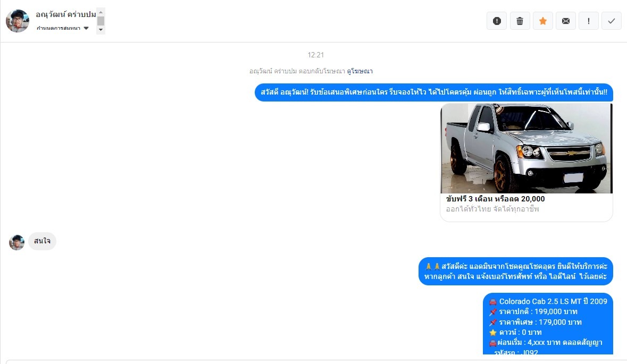Click the ad title ขับฟรี 3 เดือน
The image size is (627, 364).
click(x=495, y=199)
